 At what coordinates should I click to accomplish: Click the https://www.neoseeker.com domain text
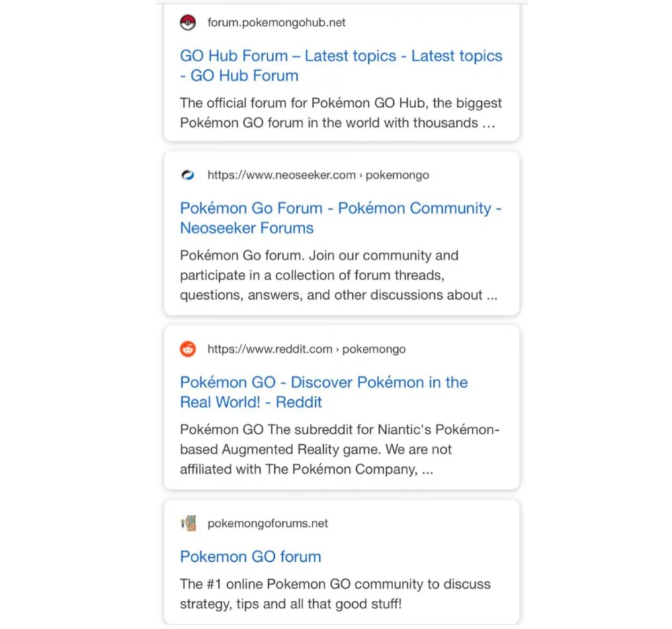coord(281,175)
